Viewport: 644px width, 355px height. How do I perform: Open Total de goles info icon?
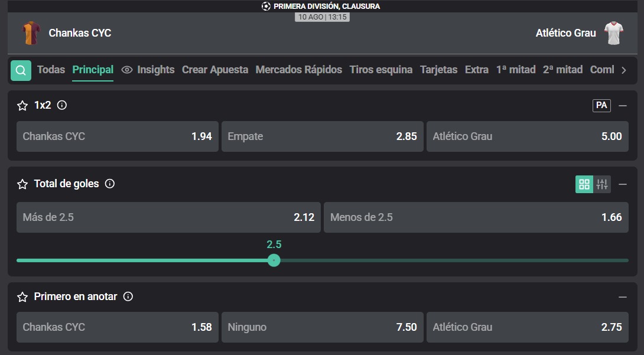[110, 184]
